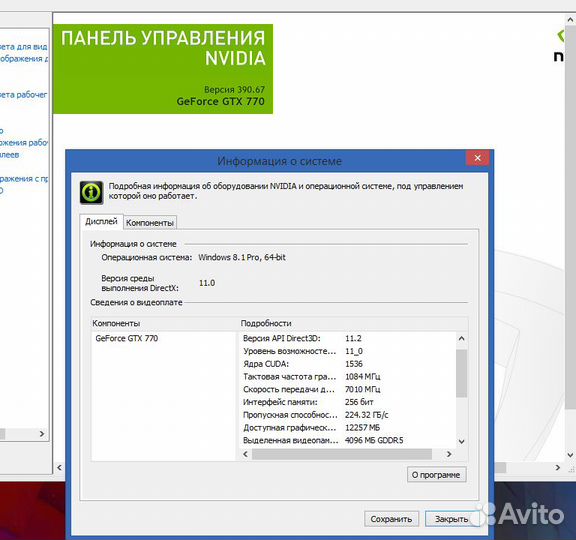
Task: Select the Версия API Direct3D row
Action: [348, 338]
